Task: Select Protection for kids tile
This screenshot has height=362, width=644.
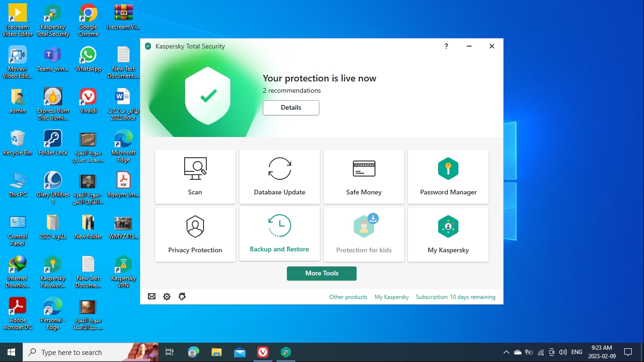Action: (x=364, y=234)
